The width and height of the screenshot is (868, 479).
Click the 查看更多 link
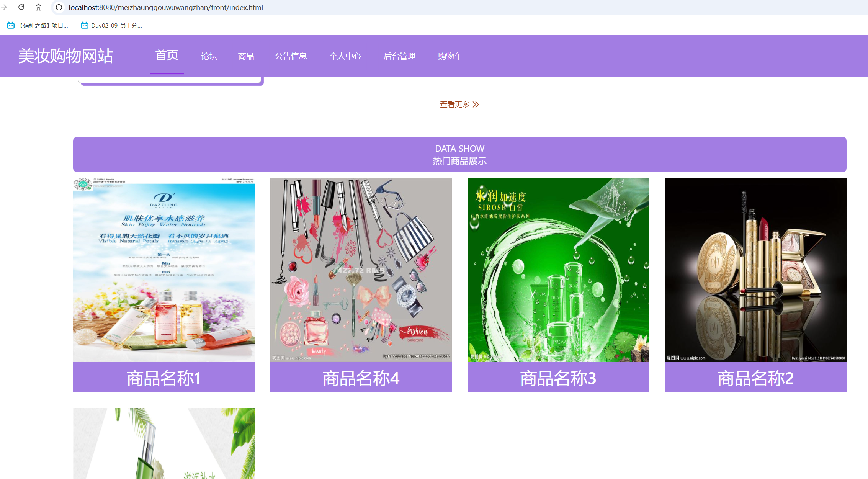(454, 105)
